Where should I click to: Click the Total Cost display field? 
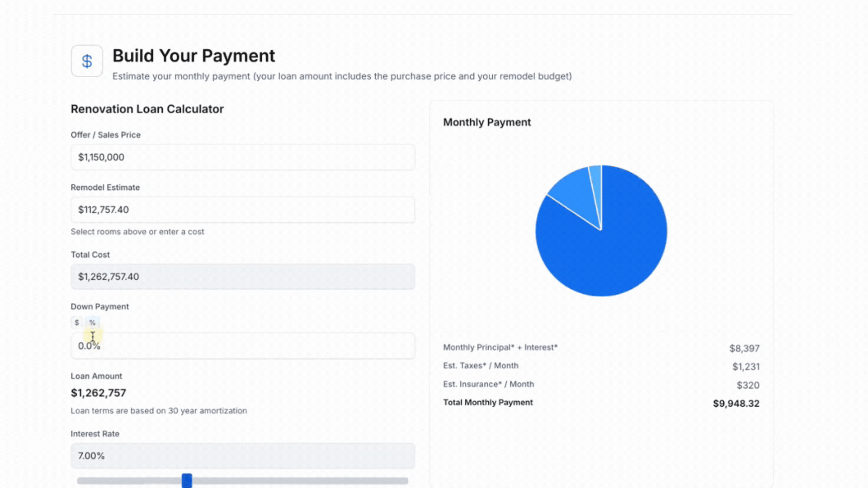point(243,277)
